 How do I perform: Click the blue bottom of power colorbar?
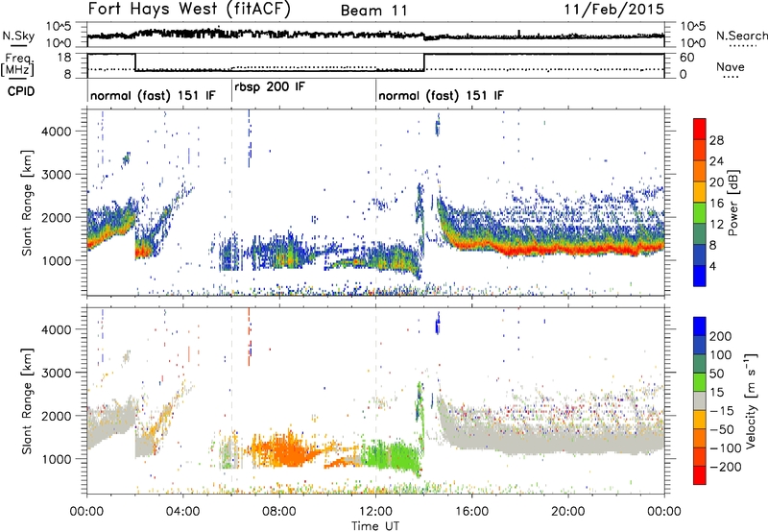click(700, 276)
